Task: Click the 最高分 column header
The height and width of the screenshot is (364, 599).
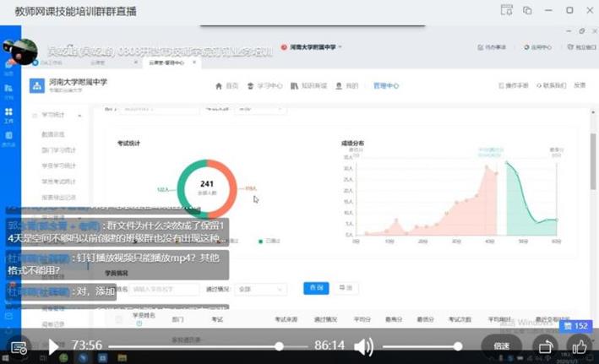Action: pyautogui.click(x=394, y=319)
